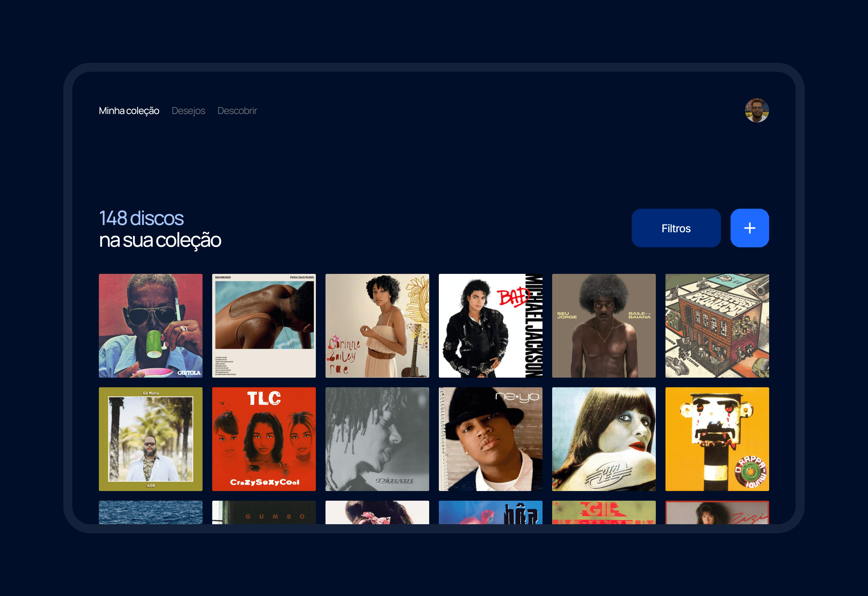Viewport: 868px width, 596px height.
Task: Open Mahmundi Para Dias Ruins album
Action: coord(264,325)
